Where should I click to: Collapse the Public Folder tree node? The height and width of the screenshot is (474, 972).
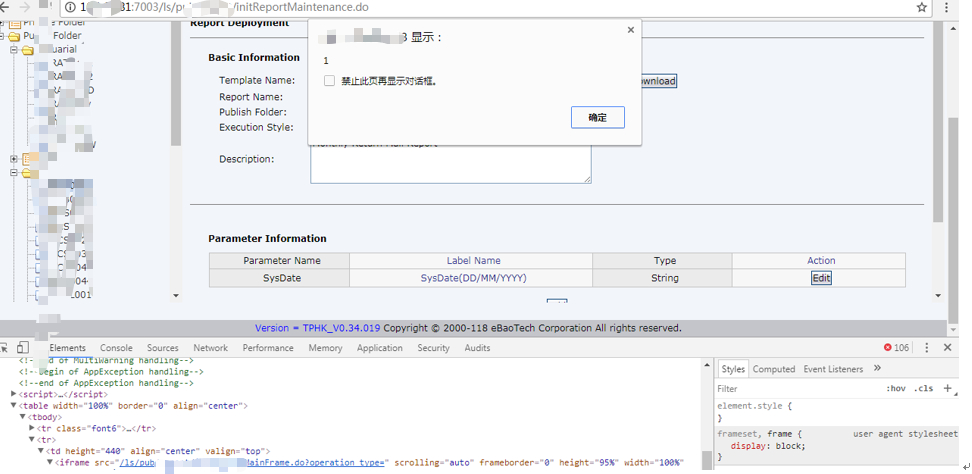click(x=3, y=36)
